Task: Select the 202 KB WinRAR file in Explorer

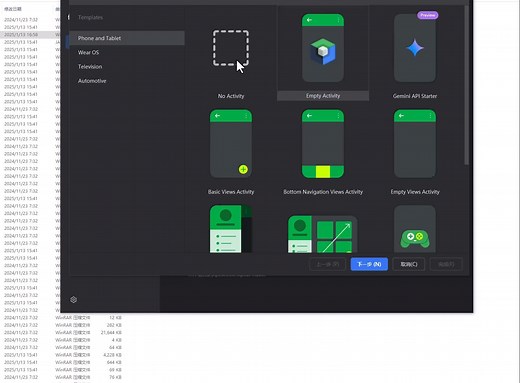Action: point(63,325)
